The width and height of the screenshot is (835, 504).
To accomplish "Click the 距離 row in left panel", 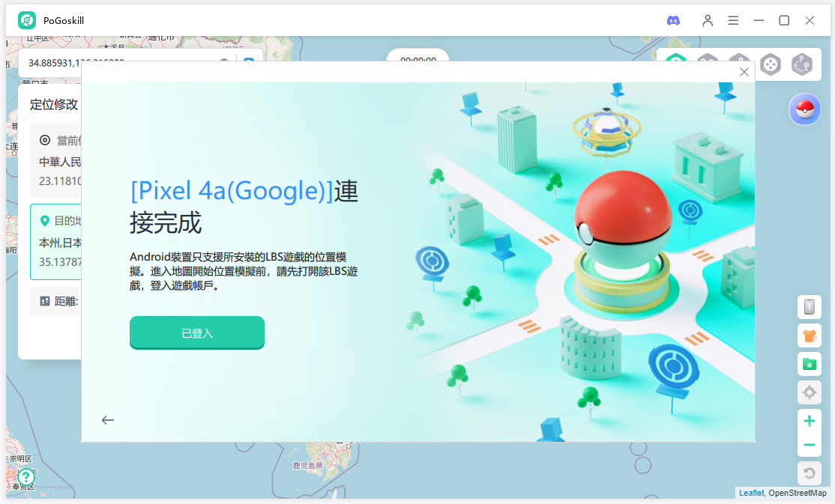I will [x=55, y=301].
